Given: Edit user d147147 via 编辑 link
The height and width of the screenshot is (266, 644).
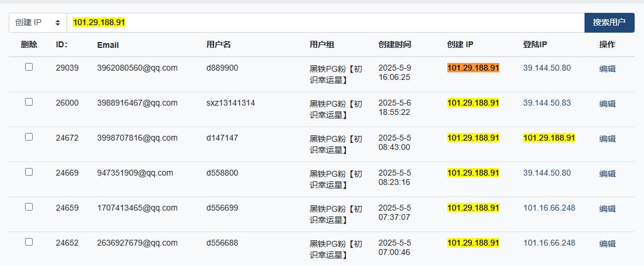Looking at the screenshot, I should [607, 138].
